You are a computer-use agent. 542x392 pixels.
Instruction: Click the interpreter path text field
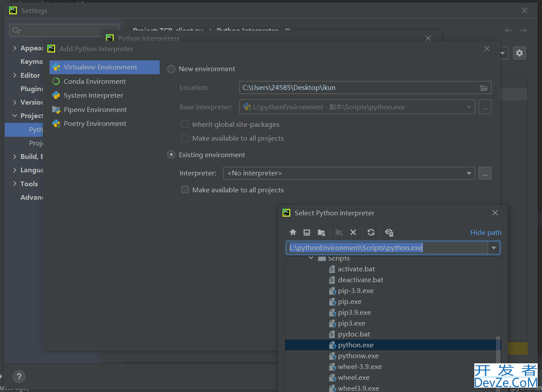387,248
